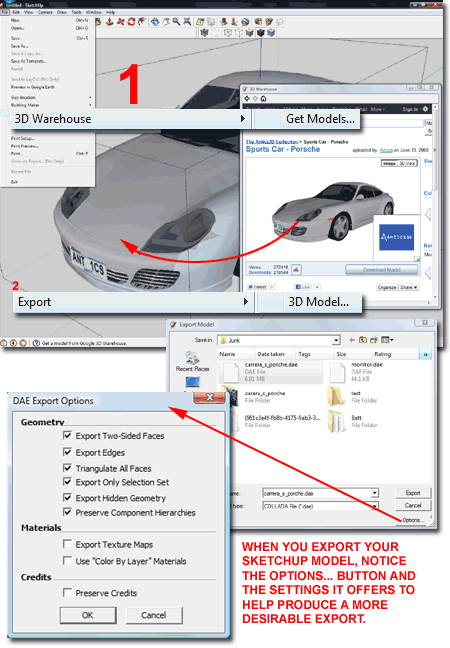Click the Forward arrow in 3D Warehouse window
450x648 pixels.
255,98
